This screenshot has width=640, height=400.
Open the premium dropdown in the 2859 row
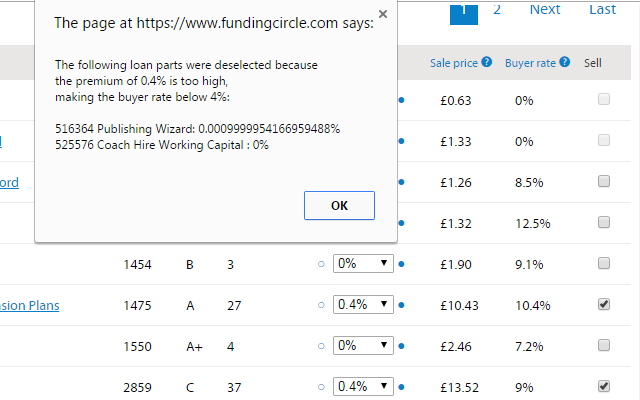pyautogui.click(x=363, y=387)
